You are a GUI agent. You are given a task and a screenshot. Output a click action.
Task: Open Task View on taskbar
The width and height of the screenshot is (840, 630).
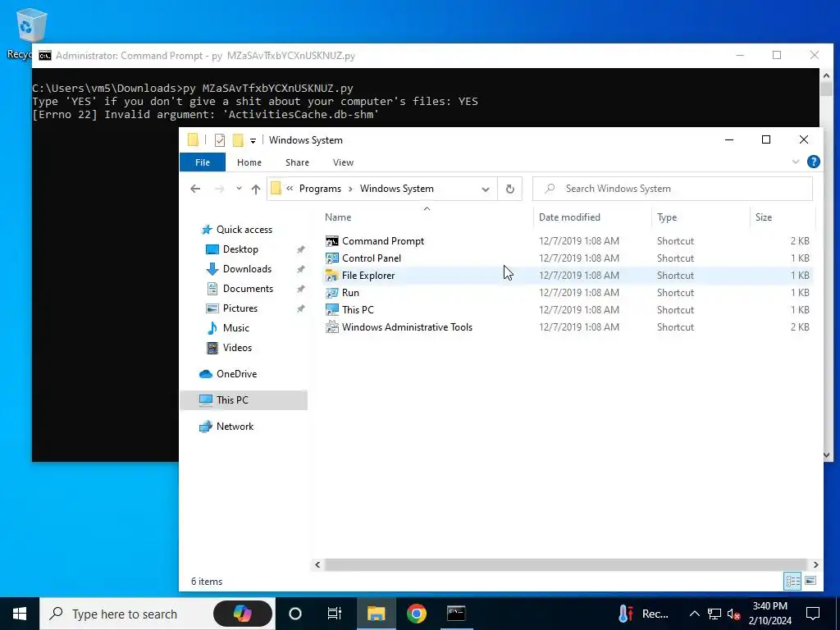click(335, 614)
